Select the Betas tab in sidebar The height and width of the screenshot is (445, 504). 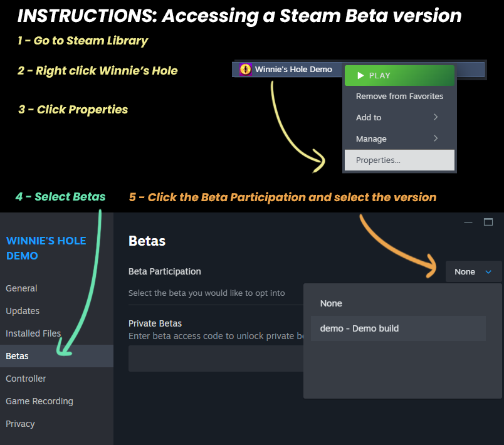click(56, 356)
